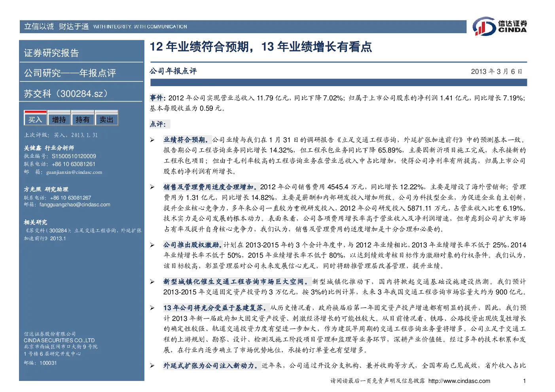
Task: Select the 持有 rating box
Action: pos(83,118)
